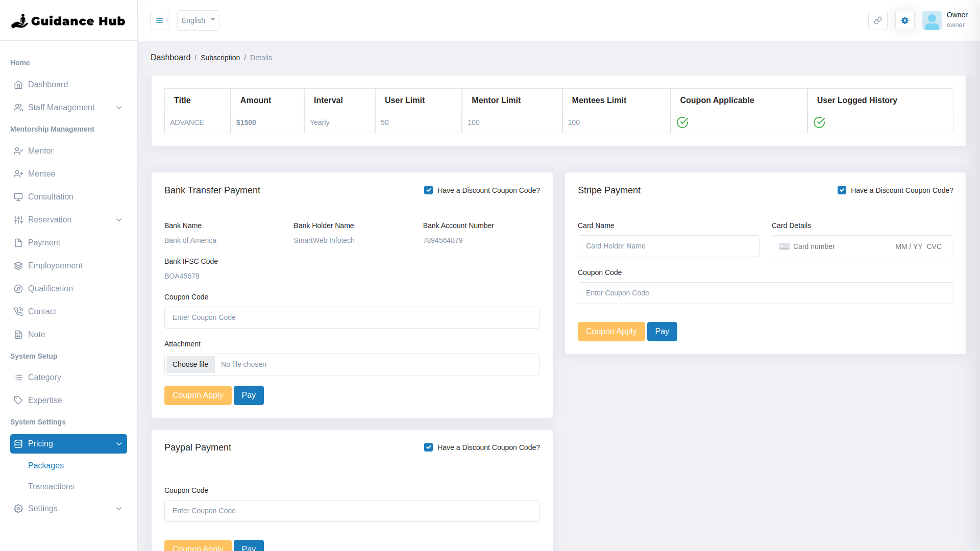Open the settings gear in header

pyautogui.click(x=904, y=20)
